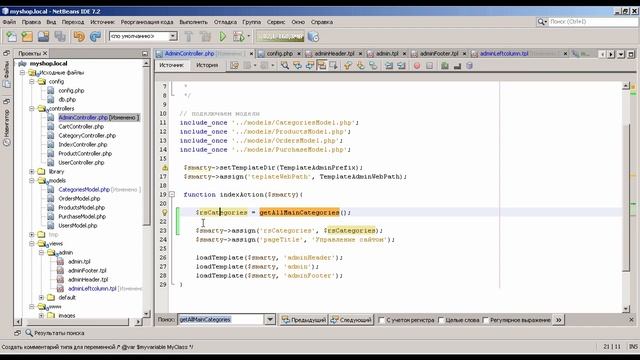
Task: Enable the match case checkbox
Action: pyautogui.click(x=381, y=320)
